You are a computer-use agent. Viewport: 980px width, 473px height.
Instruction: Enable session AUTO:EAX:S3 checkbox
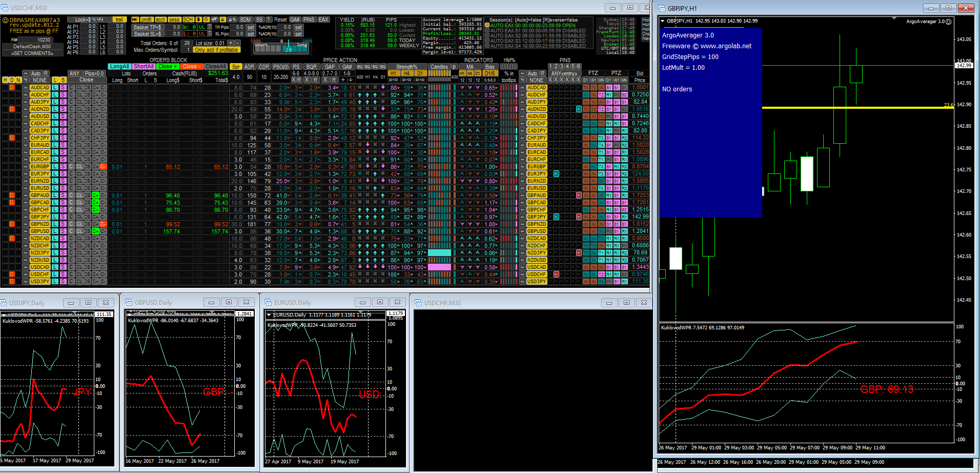coord(487,41)
